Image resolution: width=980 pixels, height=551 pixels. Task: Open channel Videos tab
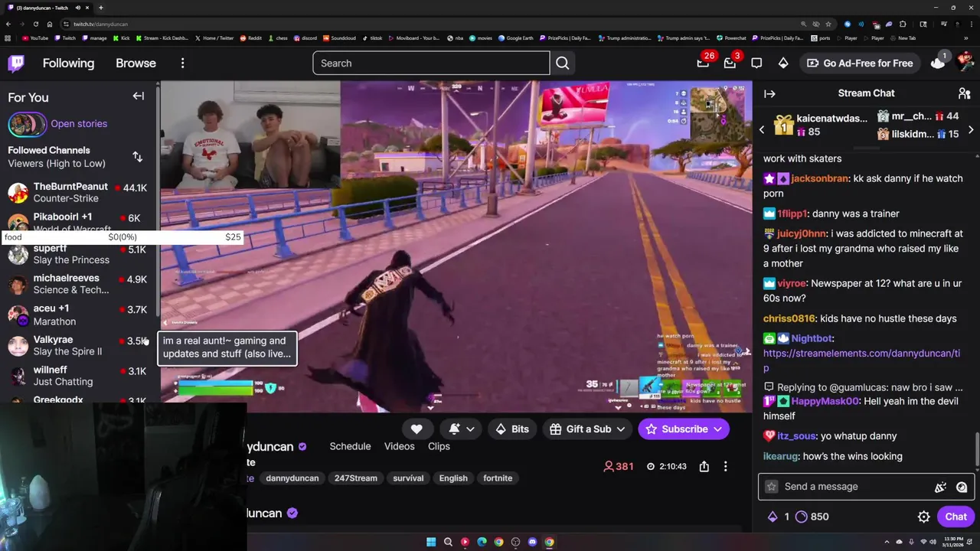point(399,446)
